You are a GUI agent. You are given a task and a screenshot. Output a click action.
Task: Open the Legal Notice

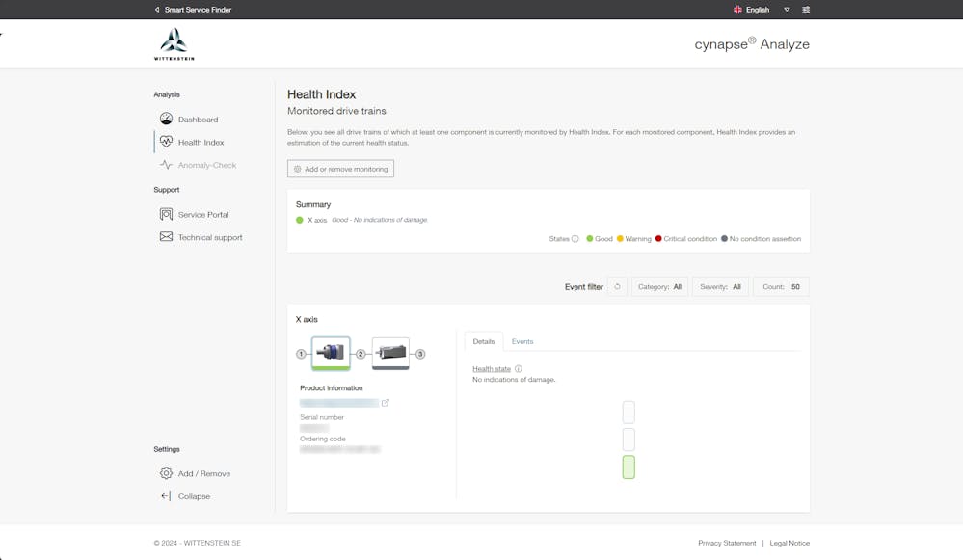point(789,543)
